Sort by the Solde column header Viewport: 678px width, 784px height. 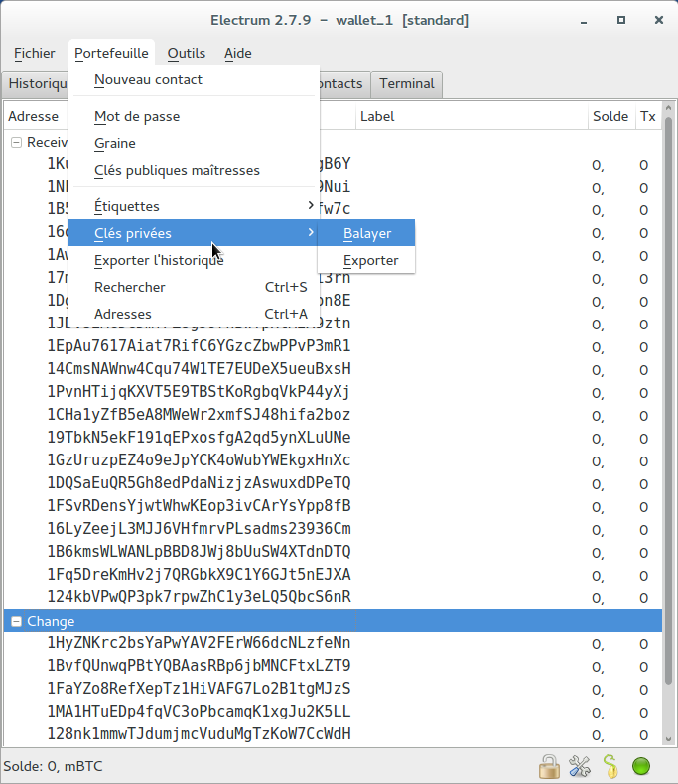(x=611, y=116)
